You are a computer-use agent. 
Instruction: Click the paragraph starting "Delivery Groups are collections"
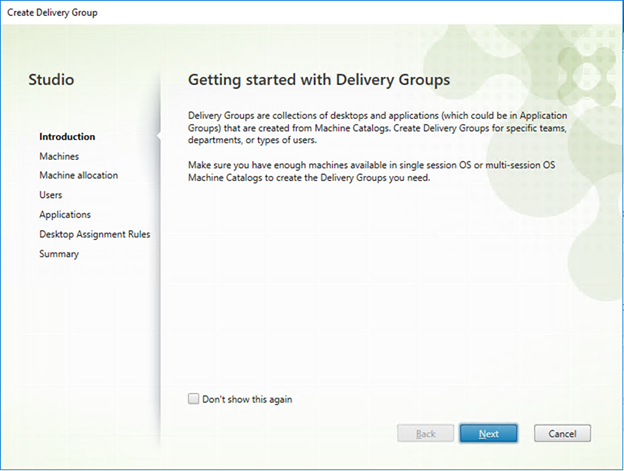(377, 128)
